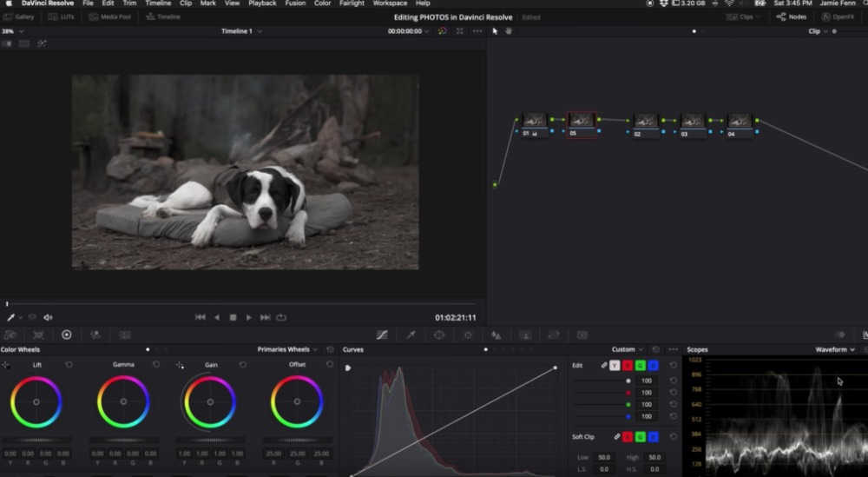The width and height of the screenshot is (868, 477).
Task: Open the LUTs panel
Action: (62, 17)
